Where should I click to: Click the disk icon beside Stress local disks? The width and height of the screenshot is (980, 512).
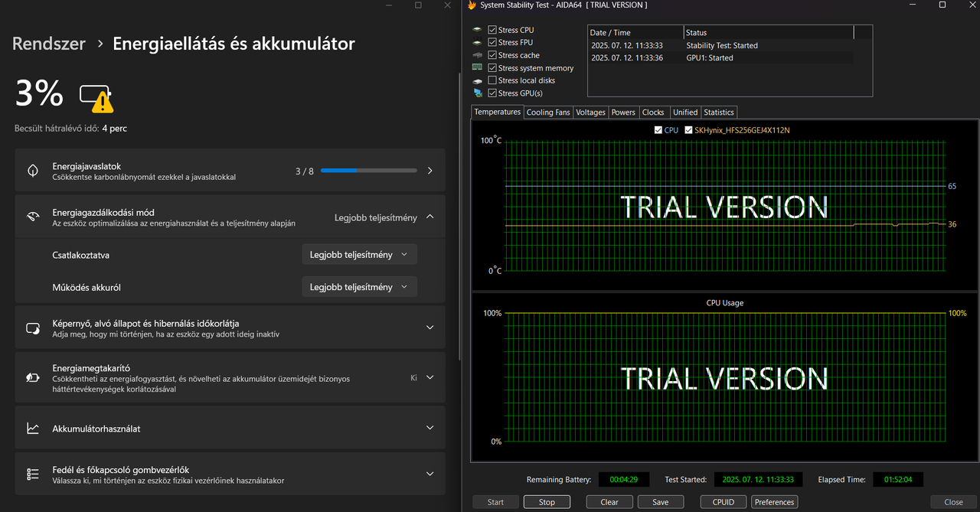[x=478, y=80]
